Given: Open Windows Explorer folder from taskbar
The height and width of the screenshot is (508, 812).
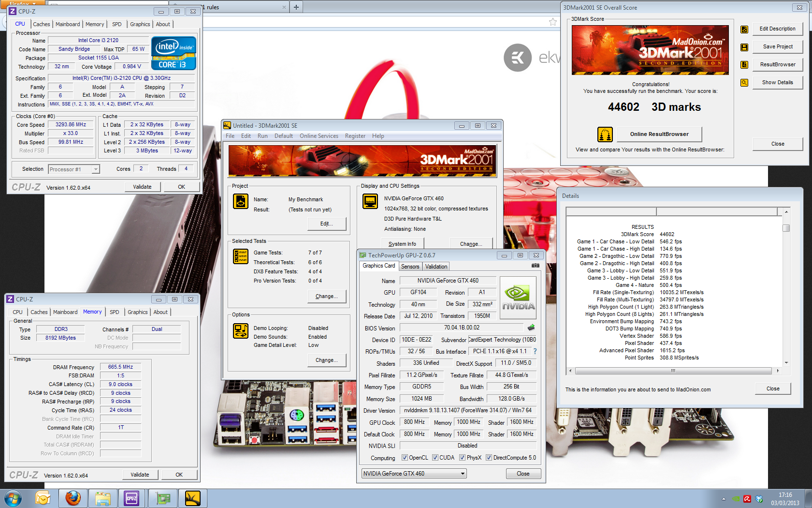Looking at the screenshot, I should [x=103, y=498].
